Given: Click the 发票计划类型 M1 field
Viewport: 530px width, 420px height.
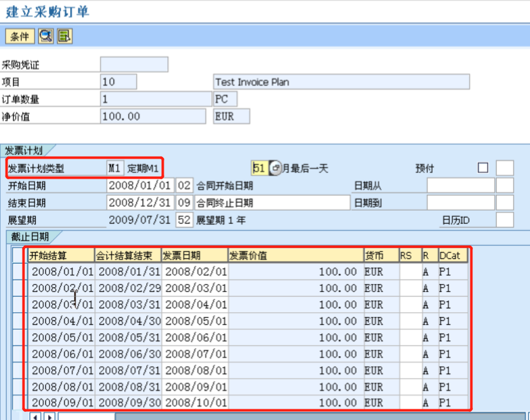Looking at the screenshot, I should click(x=115, y=168).
